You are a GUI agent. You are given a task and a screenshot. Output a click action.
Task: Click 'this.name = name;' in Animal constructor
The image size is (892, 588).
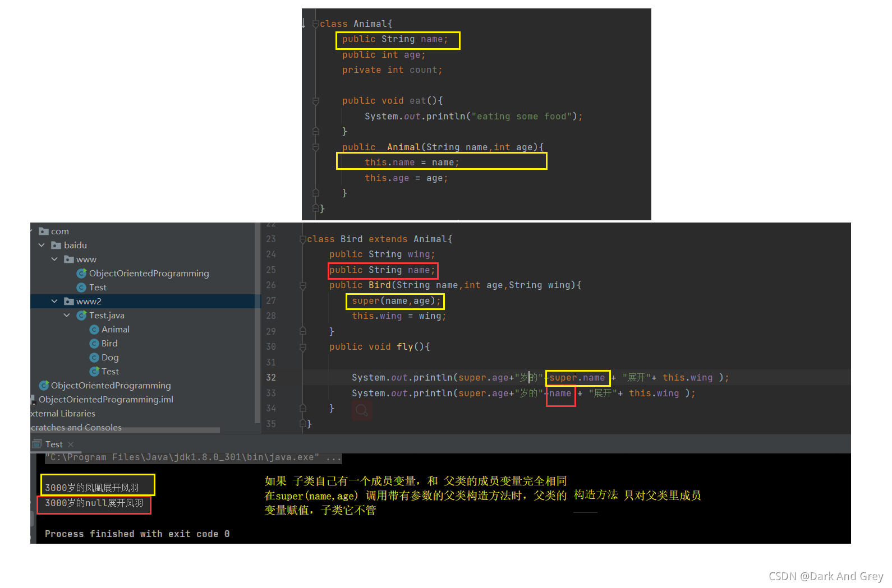[412, 163]
